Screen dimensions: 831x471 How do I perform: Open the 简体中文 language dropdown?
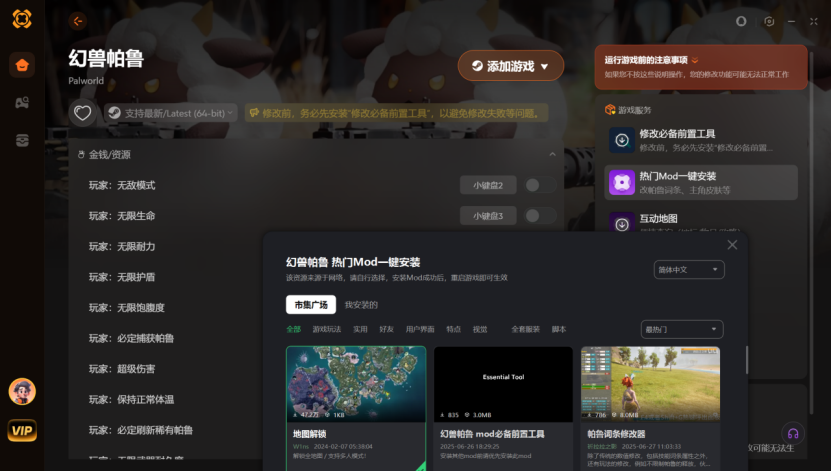point(689,270)
